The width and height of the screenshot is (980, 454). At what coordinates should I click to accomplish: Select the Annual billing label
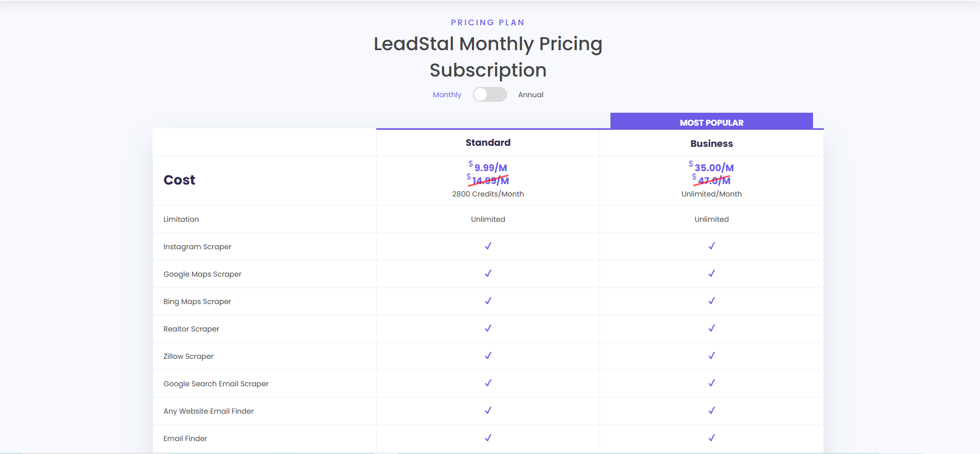coord(530,95)
